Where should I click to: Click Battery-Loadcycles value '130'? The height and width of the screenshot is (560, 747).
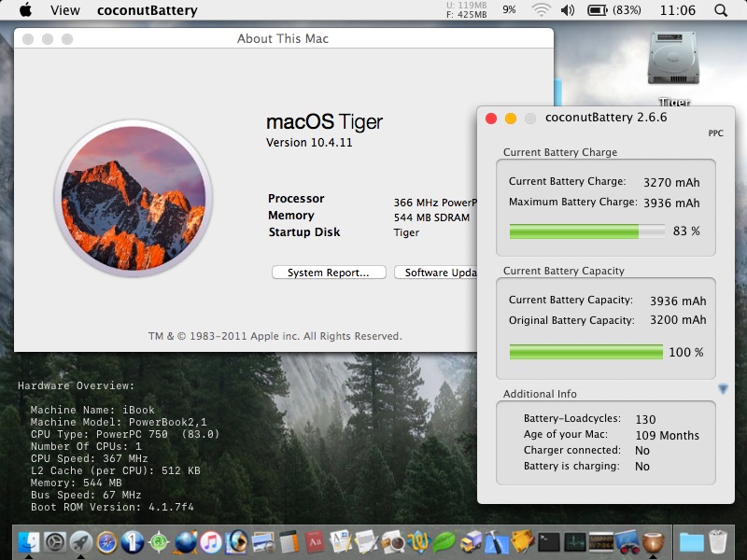click(x=645, y=419)
